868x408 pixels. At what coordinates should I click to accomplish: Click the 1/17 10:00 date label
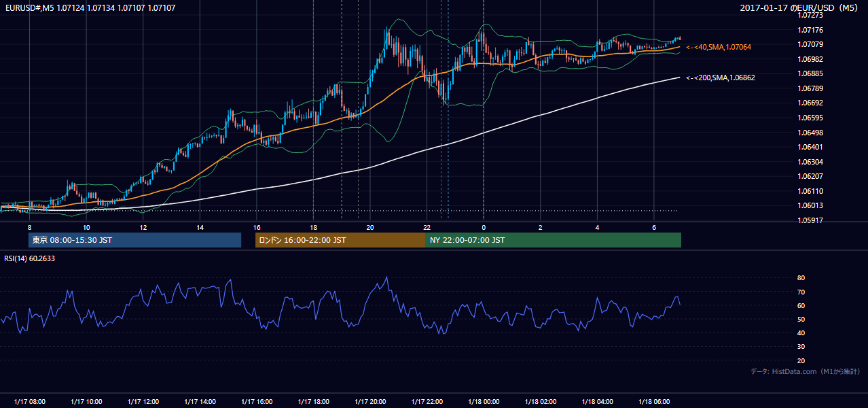tap(86, 402)
